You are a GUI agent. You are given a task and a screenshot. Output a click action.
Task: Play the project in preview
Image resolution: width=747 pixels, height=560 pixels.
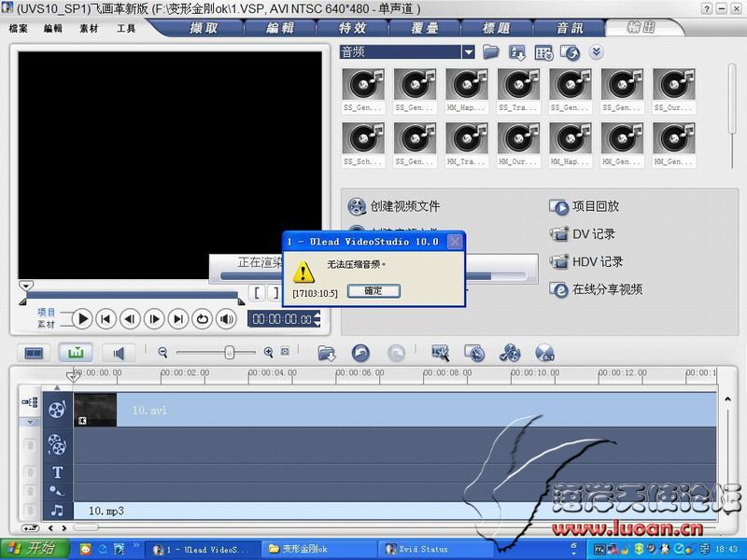pyautogui.click(x=82, y=318)
